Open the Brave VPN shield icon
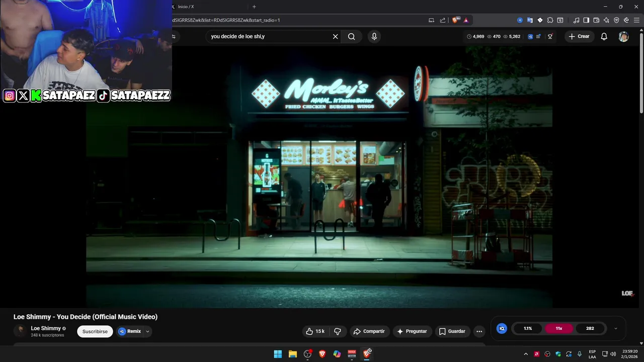This screenshot has height=362, width=644. point(616,20)
